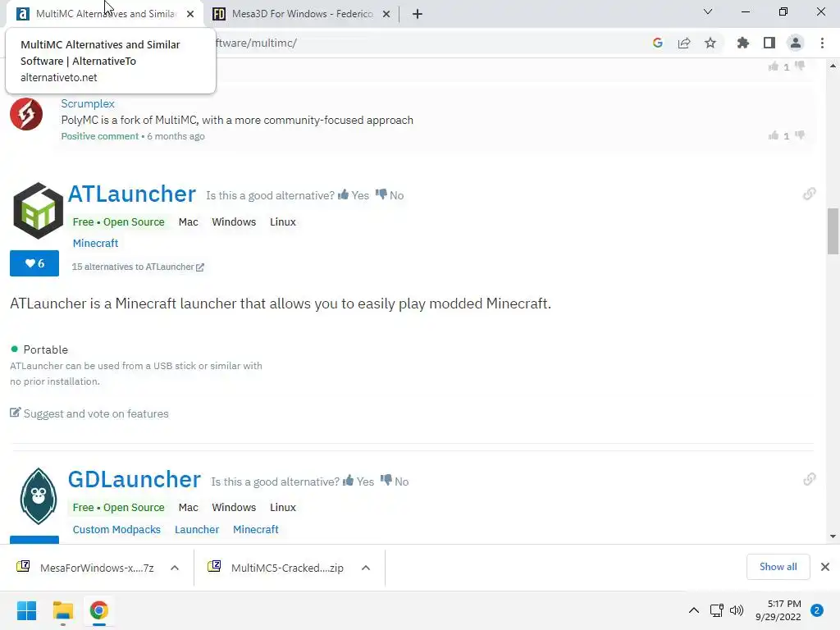Open the ATLauncher title link
The width and height of the screenshot is (840, 630).
[132, 194]
